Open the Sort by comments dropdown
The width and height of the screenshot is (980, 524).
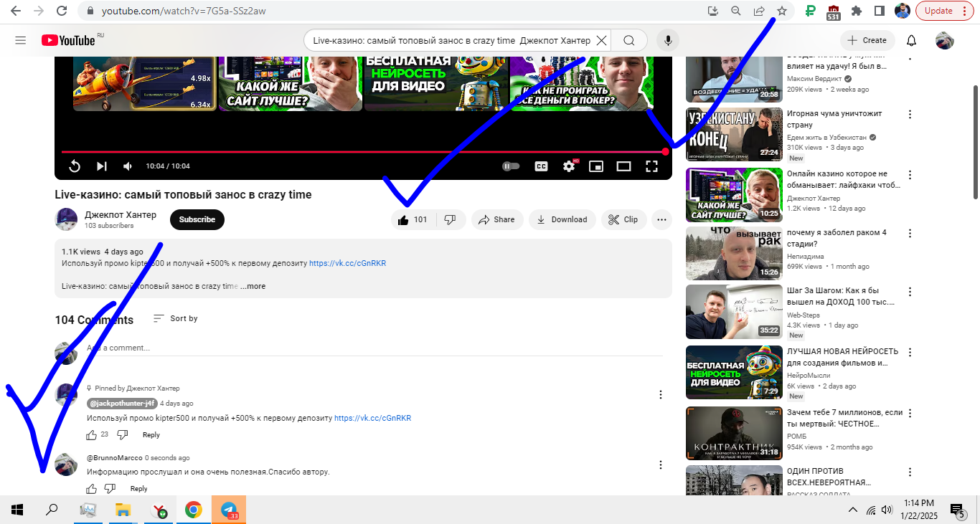(x=176, y=318)
